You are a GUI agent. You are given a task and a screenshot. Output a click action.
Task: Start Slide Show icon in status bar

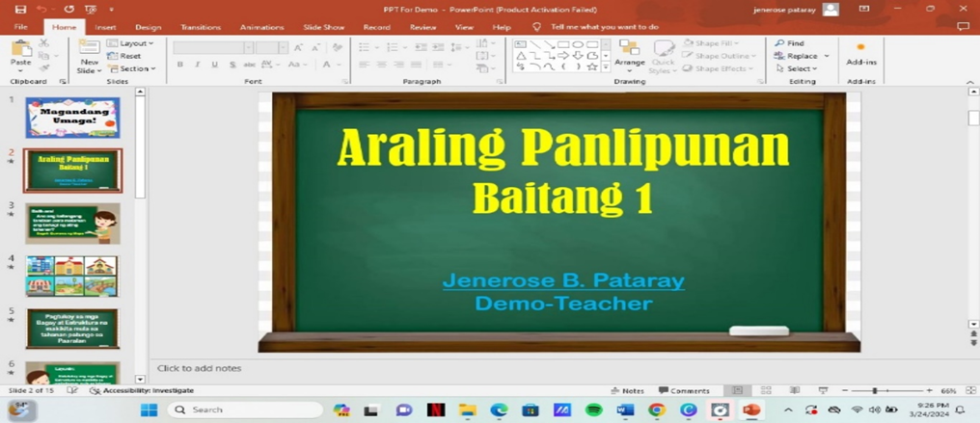click(823, 390)
